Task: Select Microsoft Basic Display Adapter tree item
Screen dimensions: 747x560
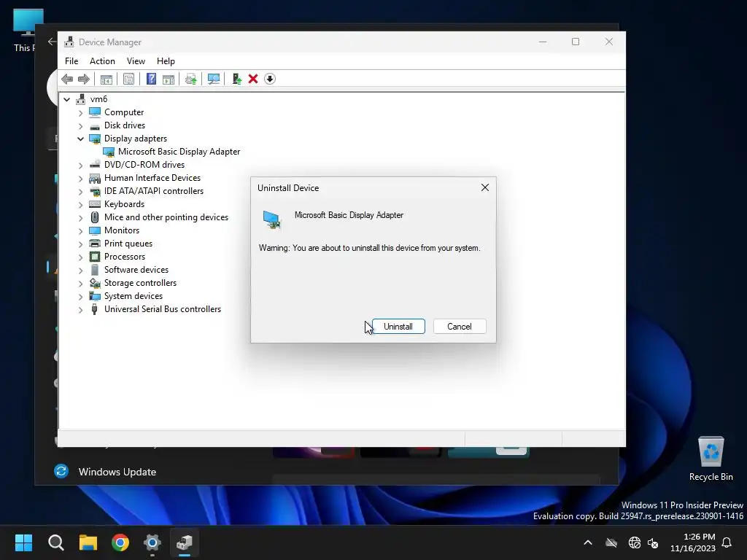Action: click(x=179, y=152)
